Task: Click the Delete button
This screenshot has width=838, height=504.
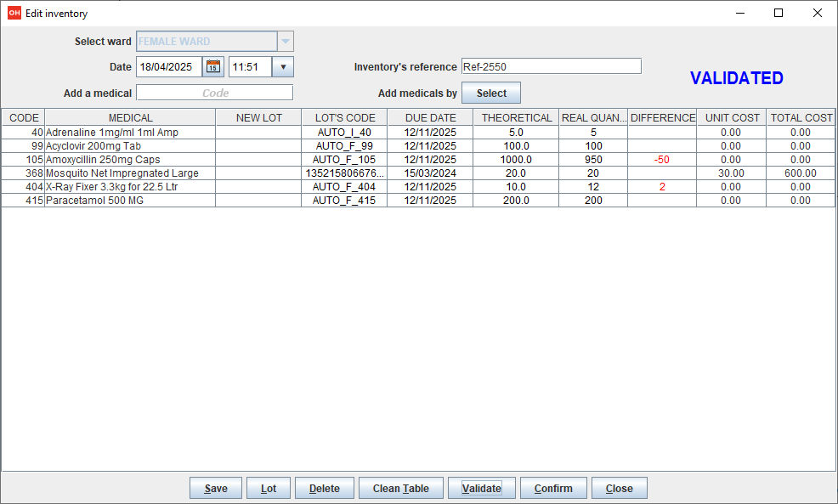Action: (x=324, y=488)
